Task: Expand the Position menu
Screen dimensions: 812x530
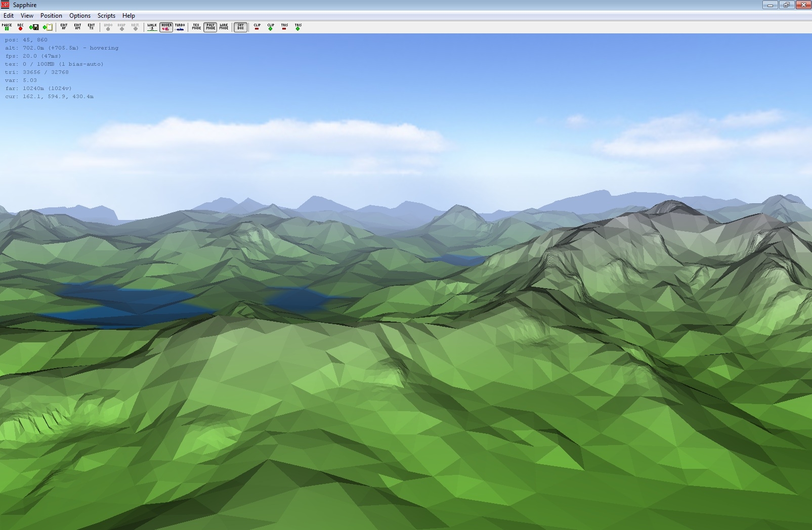Action: 51,16
